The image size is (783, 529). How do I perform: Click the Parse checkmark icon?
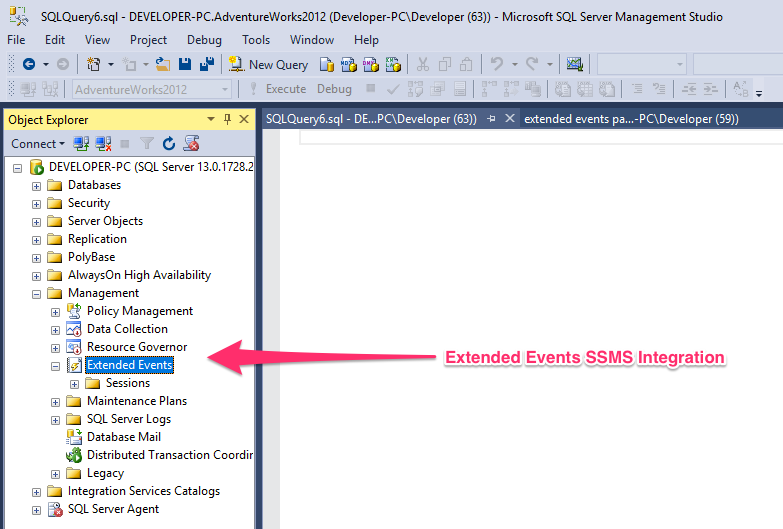393,89
